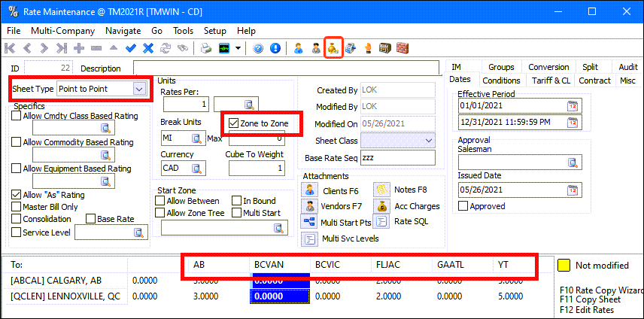
Task: Enable Allow Commodity Based Rating
Action: [17, 142]
